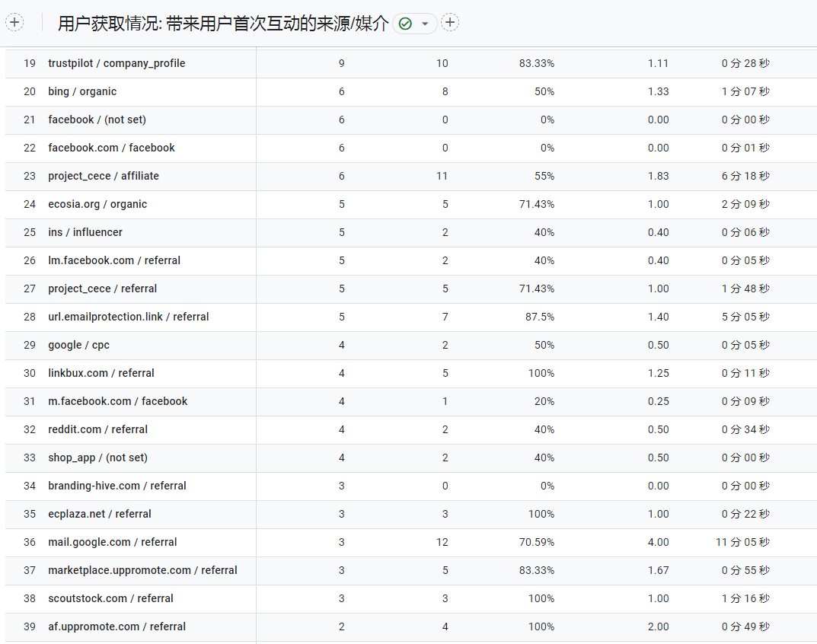This screenshot has width=817, height=644.
Task: Click 70.59% in mail.google.com row
Action: pos(537,541)
